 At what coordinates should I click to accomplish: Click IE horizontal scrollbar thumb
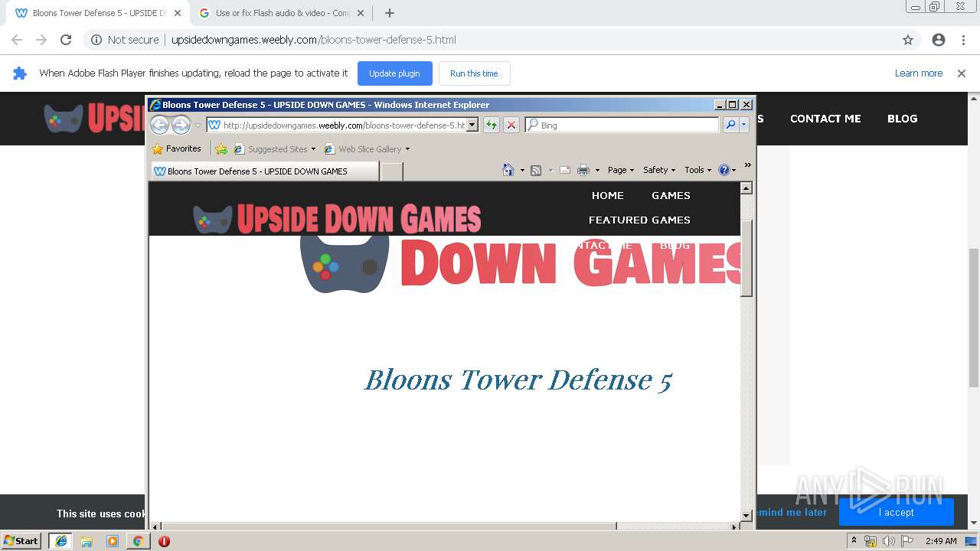coord(389,527)
